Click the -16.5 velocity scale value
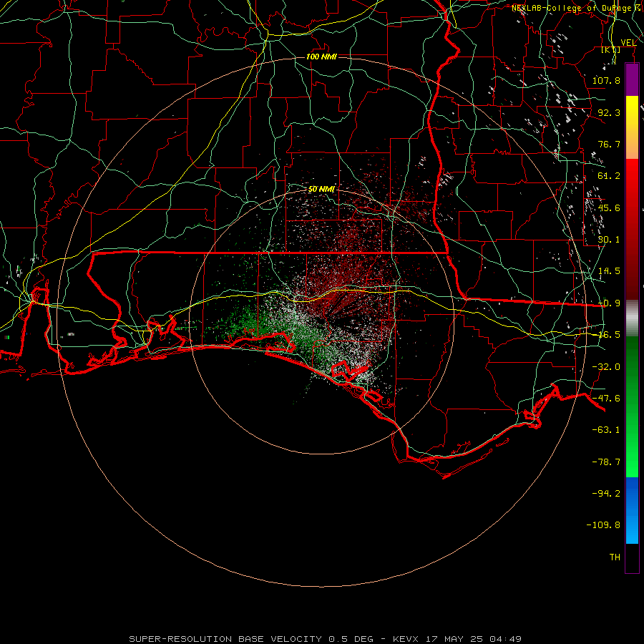Screen dimensions: 644x644 tap(609, 335)
